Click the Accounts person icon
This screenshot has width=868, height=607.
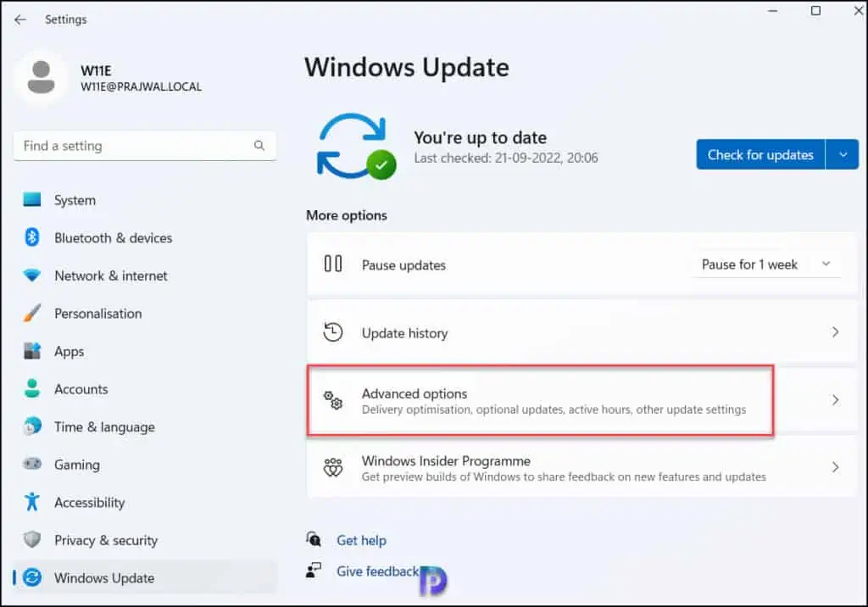32,388
